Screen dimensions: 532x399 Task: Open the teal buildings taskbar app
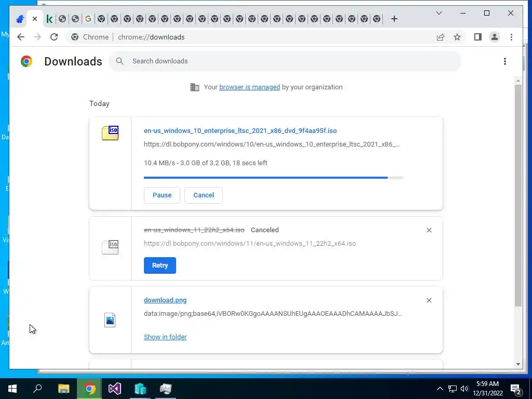tap(140, 389)
